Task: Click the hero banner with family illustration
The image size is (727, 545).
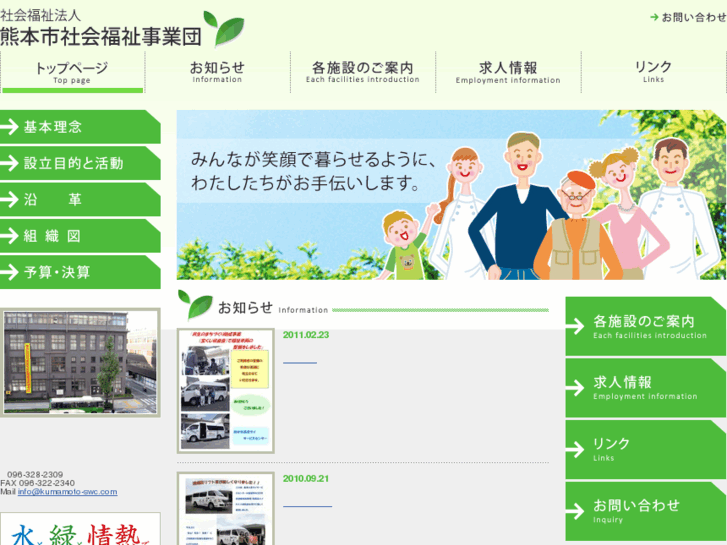Action: click(x=451, y=195)
